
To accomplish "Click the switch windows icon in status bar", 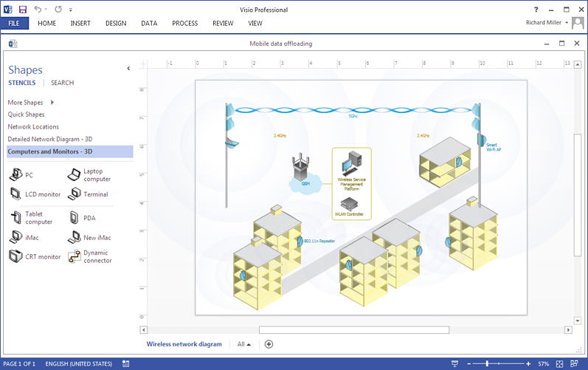I will click(574, 363).
